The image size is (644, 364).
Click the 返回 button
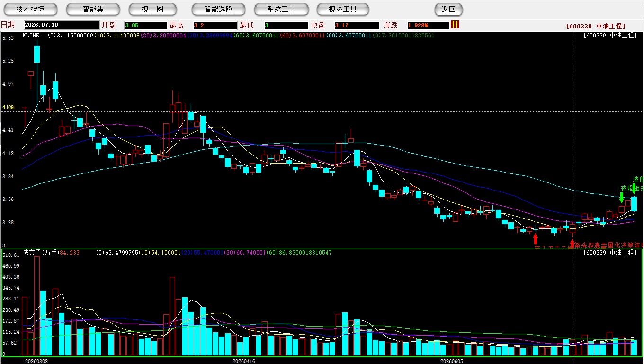point(448,9)
